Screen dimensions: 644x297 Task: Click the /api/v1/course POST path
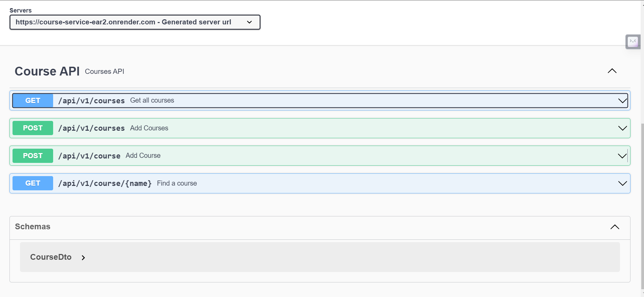coord(89,156)
